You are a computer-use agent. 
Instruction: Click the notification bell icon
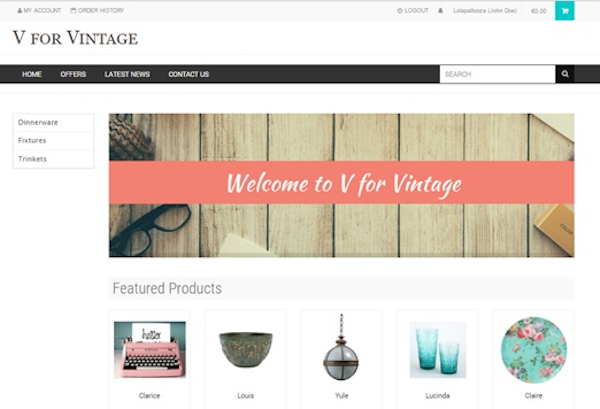click(x=440, y=11)
